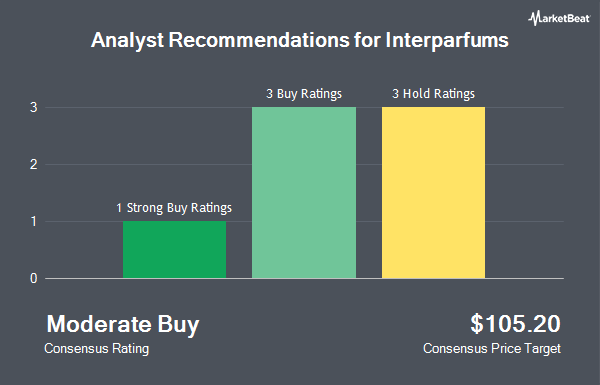Viewport: 600px width, 385px height.
Task: Click the y-axis label 0
Action: [34, 279]
